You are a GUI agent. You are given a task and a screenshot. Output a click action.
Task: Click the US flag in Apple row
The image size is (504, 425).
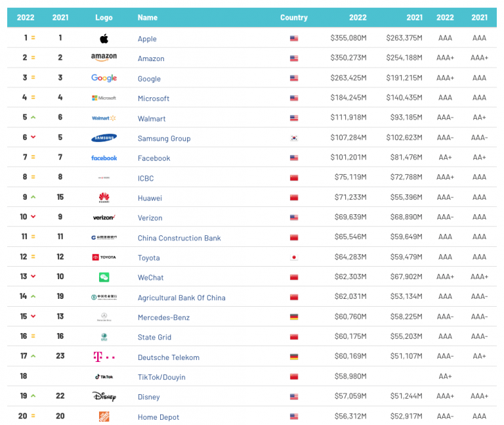pos(294,38)
